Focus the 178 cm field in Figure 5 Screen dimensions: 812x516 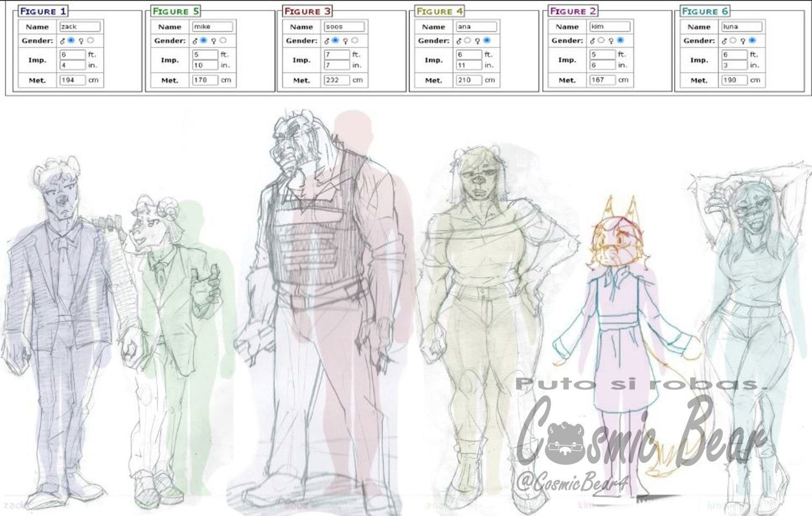[205, 80]
